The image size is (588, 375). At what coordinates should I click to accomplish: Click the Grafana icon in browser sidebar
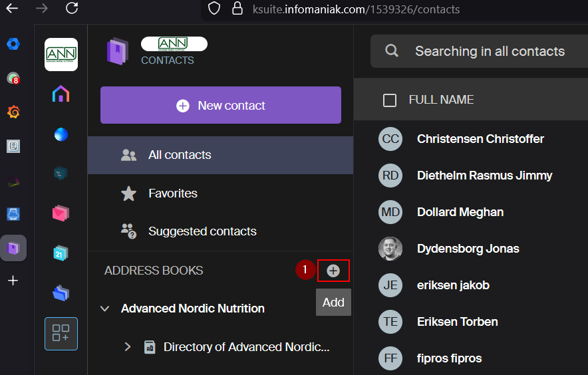pyautogui.click(x=13, y=112)
